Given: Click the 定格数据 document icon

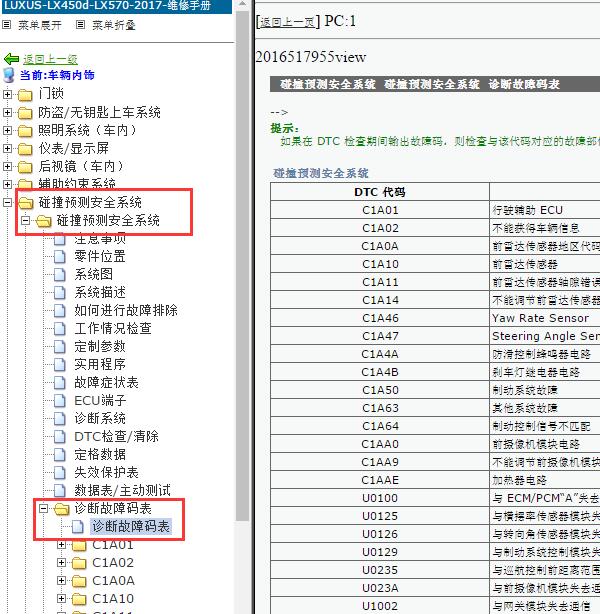Looking at the screenshot, I should pos(60,455).
